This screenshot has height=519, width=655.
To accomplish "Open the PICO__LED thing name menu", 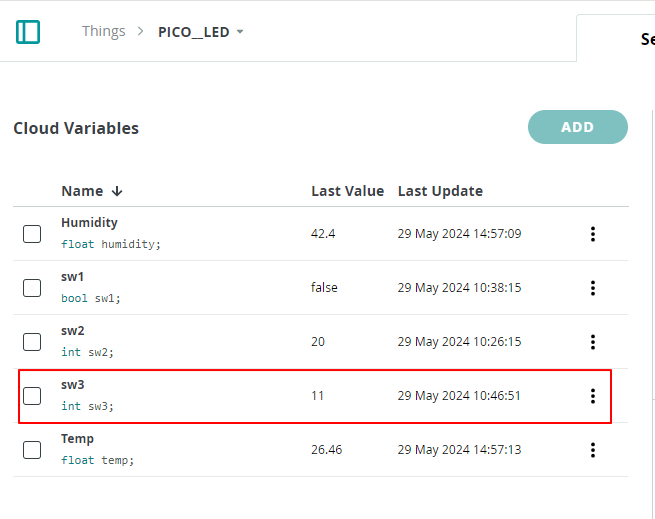I will [x=193, y=32].
